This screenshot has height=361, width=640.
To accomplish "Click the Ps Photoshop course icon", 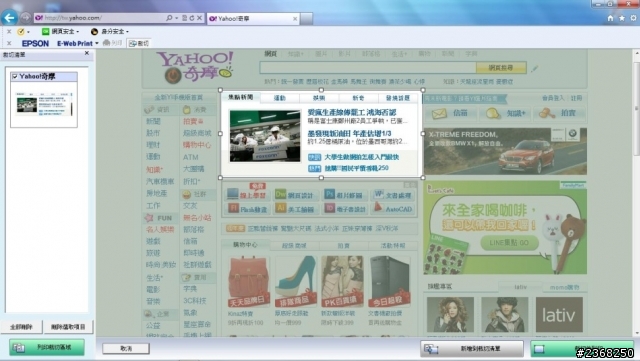I will click(x=329, y=194).
